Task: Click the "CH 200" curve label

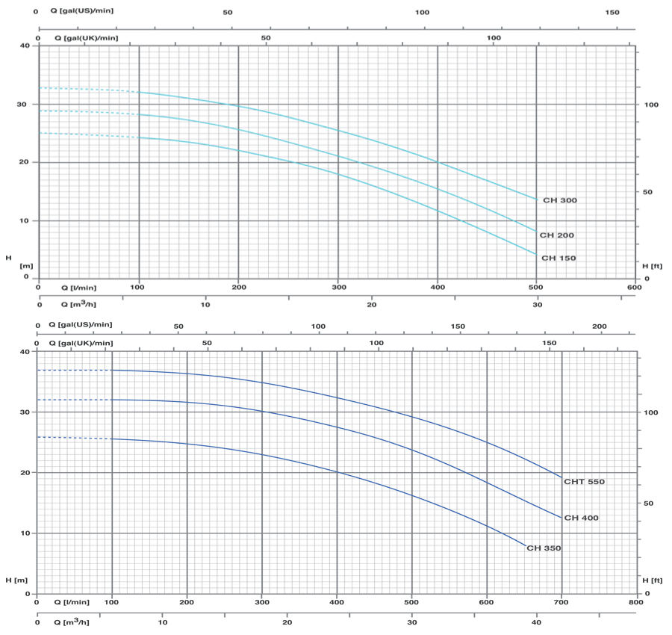Action: pyautogui.click(x=556, y=235)
